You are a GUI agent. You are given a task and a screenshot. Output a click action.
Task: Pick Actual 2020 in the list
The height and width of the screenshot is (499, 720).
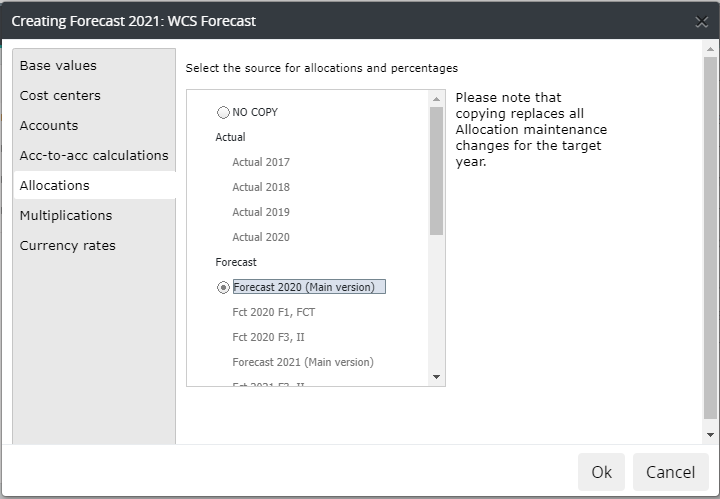261,237
